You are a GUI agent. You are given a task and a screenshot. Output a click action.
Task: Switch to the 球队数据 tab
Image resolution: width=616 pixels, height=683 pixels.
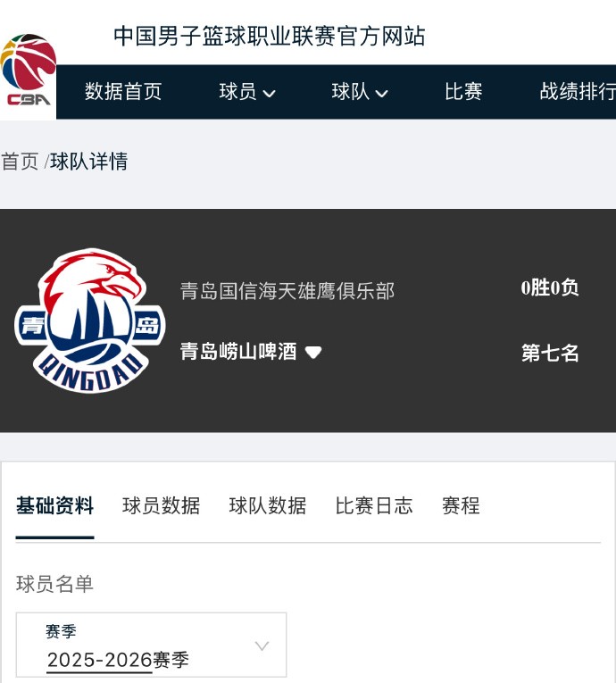[x=268, y=506]
